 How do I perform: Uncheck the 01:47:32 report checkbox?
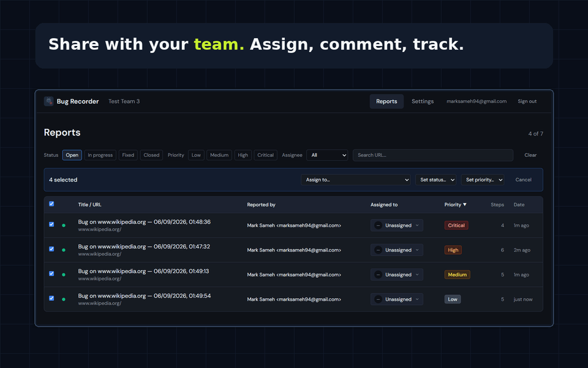51,249
